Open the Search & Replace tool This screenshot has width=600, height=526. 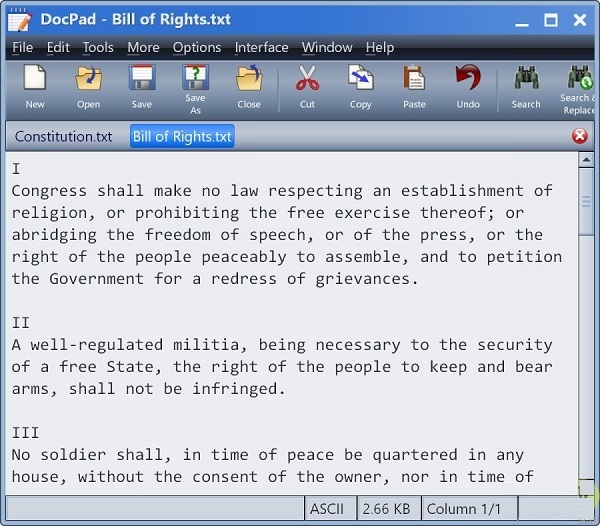click(578, 84)
